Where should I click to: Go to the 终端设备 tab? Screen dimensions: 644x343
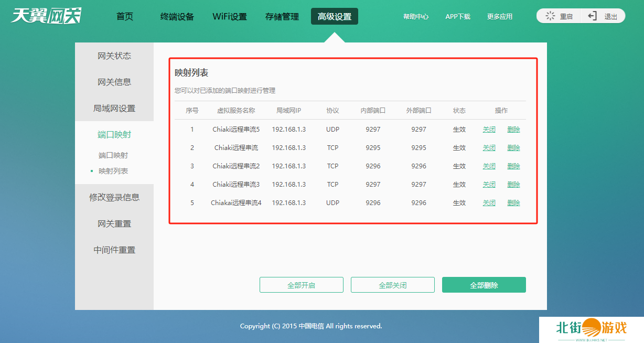coord(177,16)
